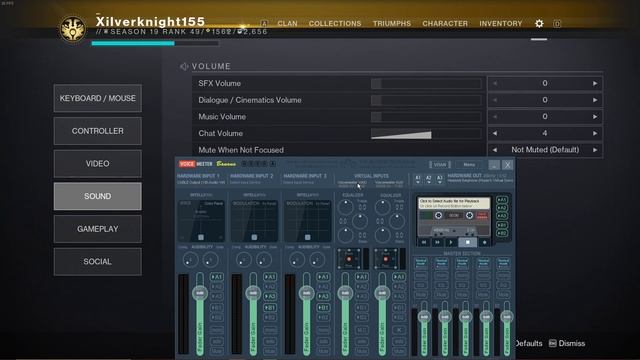Open the COLLECTIONS tab
Viewport: 640px width, 360px height.
coord(335,24)
